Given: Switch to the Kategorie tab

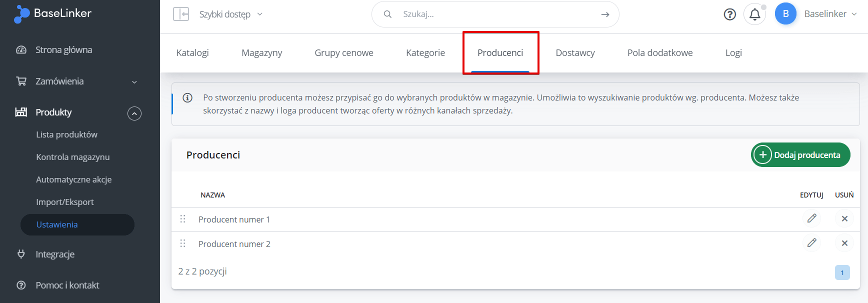Looking at the screenshot, I should click(425, 52).
